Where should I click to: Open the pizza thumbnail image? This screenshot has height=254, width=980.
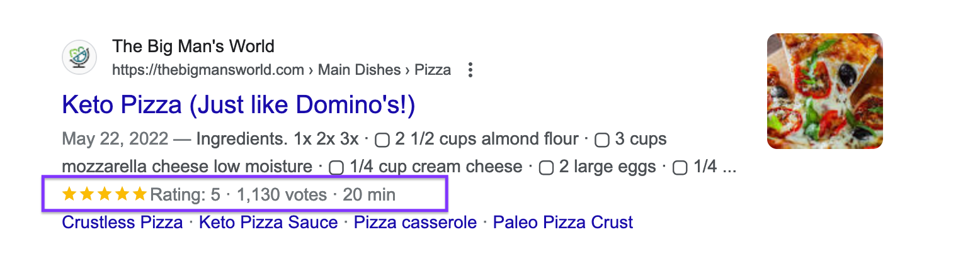click(824, 91)
